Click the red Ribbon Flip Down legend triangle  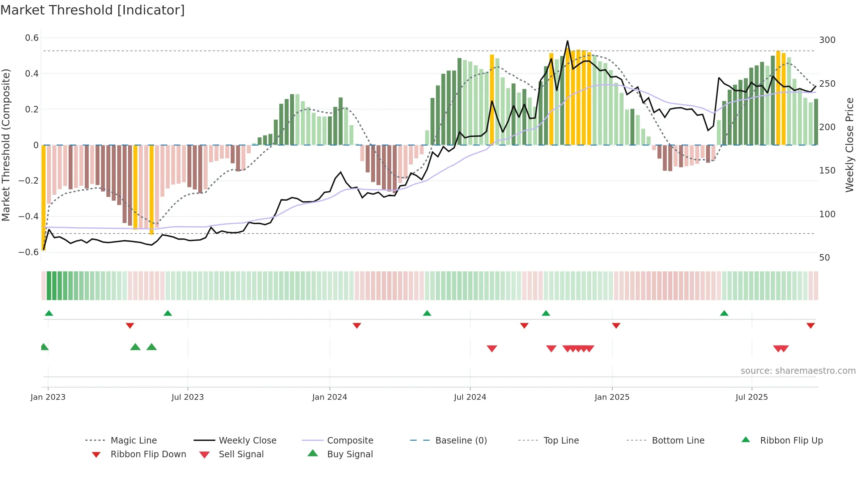96,455
